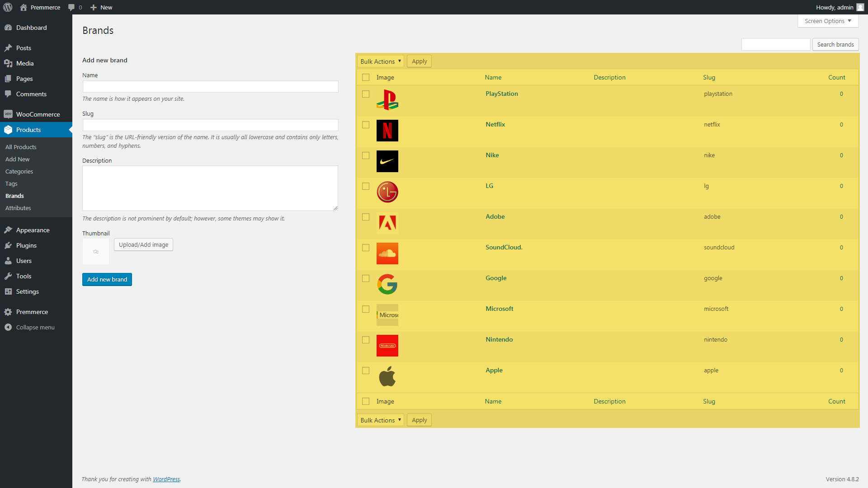Tick the checkbox beside LG brand

point(366,186)
